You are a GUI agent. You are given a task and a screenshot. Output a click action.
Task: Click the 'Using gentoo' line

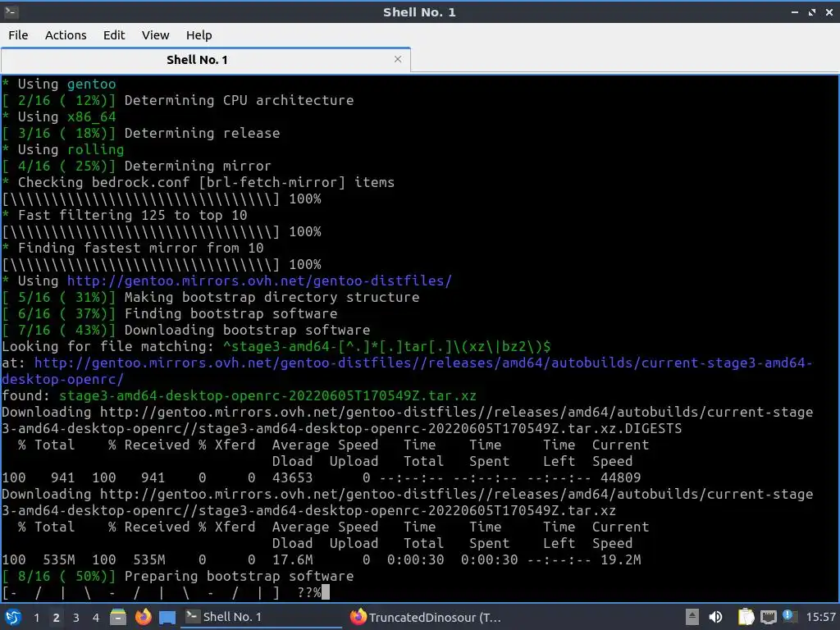(x=59, y=84)
